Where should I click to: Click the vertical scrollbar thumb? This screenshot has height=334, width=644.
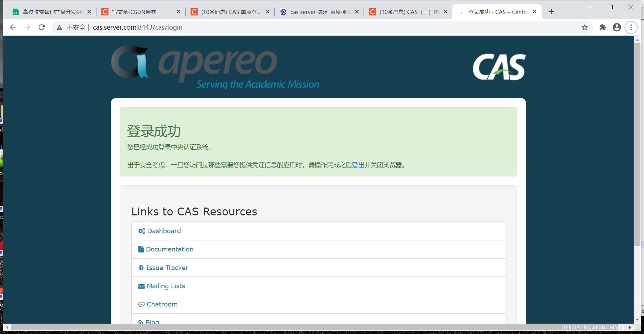637,145
